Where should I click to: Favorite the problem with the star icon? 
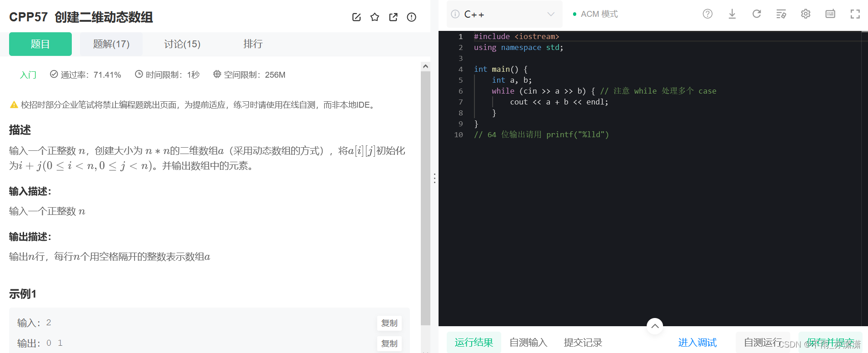coord(374,17)
